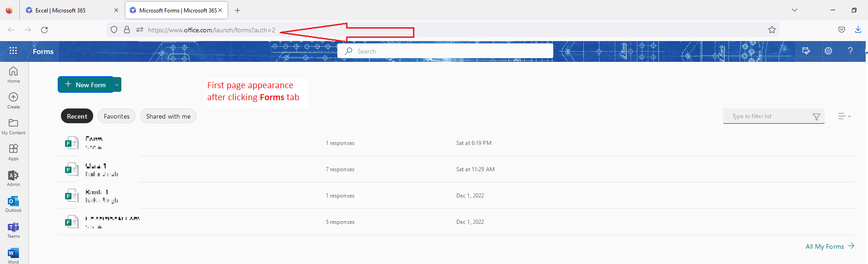Select the Favorites tab
Image resolution: width=868 pixels, height=264 pixels.
[x=117, y=116]
